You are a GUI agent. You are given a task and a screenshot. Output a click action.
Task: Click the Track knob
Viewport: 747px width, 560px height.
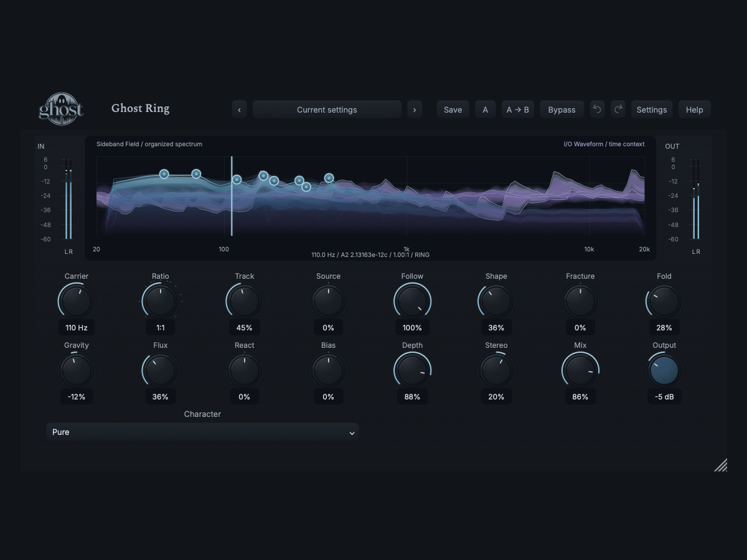click(x=245, y=302)
